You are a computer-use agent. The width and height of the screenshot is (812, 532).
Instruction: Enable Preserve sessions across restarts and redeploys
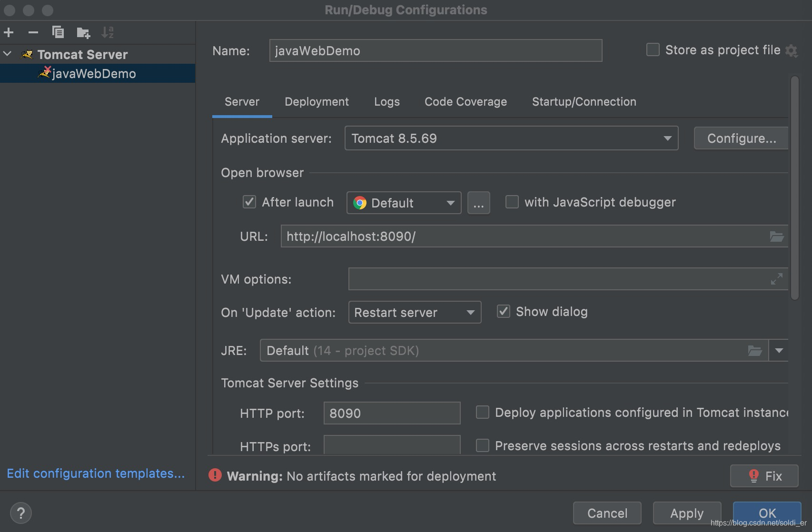[x=483, y=445]
